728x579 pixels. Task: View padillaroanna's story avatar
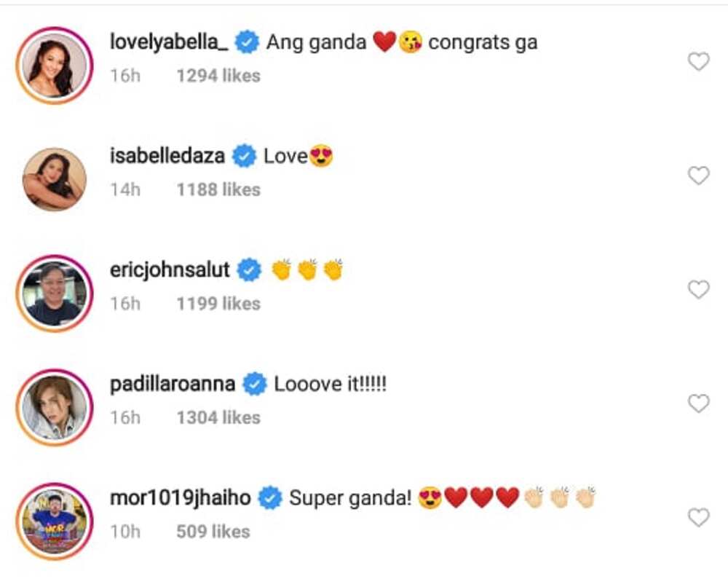coord(55,407)
